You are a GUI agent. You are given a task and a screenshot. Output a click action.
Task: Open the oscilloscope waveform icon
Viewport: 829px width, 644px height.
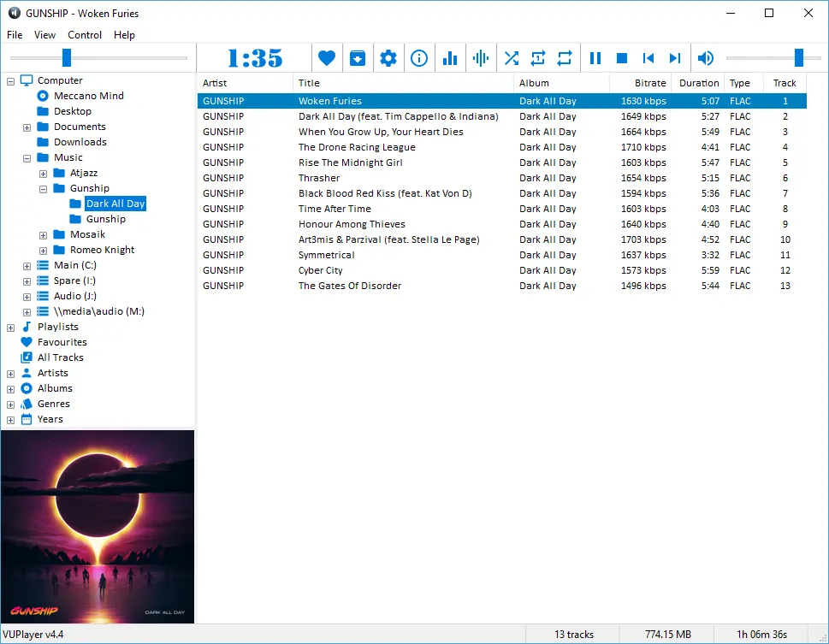coord(480,57)
